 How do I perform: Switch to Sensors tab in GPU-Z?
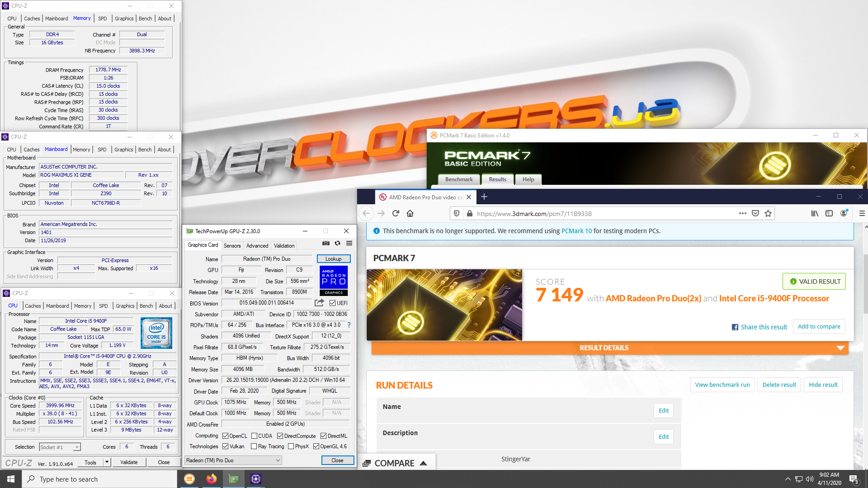click(232, 245)
